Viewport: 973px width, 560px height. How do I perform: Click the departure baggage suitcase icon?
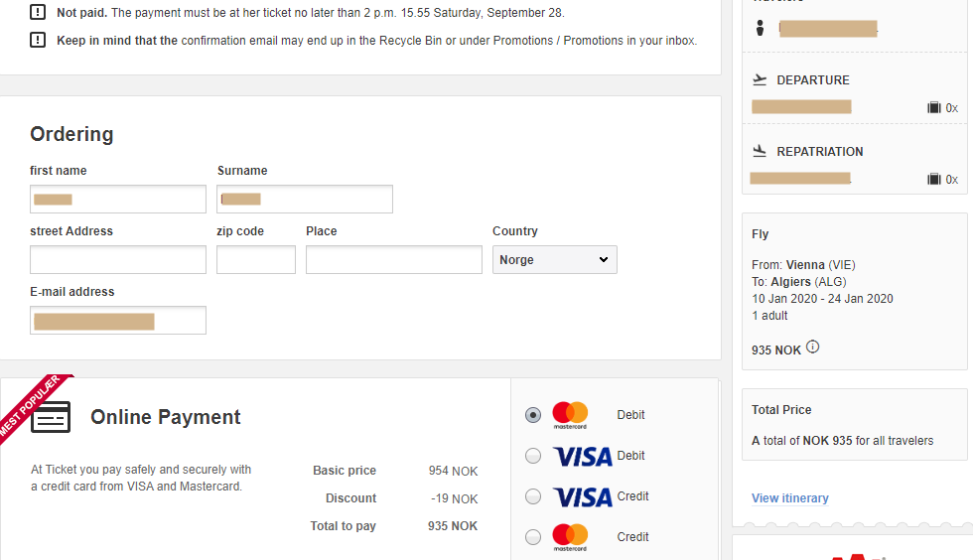[x=934, y=107]
